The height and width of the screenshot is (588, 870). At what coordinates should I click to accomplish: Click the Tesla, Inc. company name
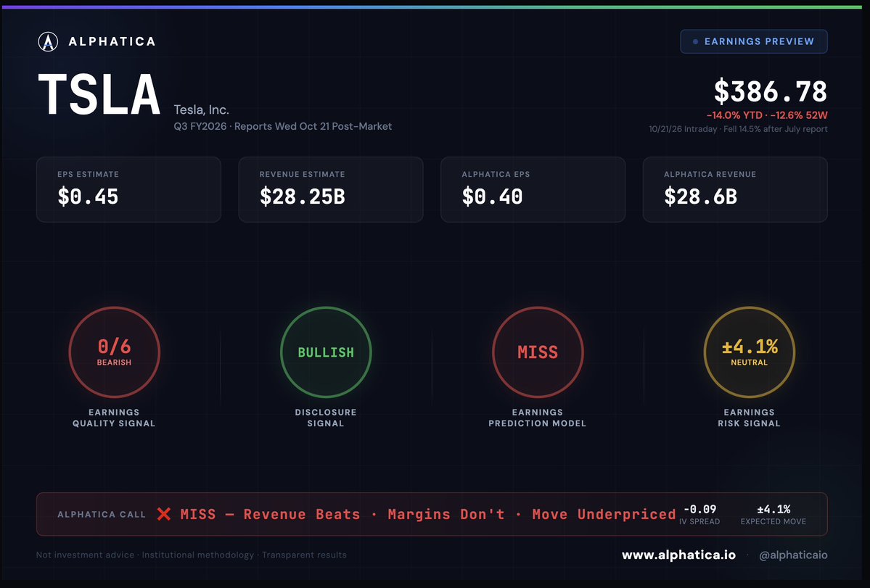[x=202, y=109]
